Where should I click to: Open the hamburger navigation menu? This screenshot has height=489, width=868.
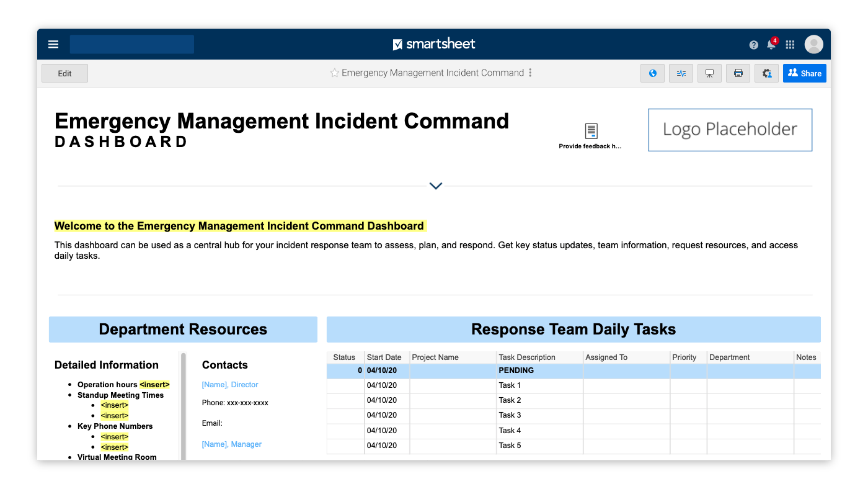[53, 44]
